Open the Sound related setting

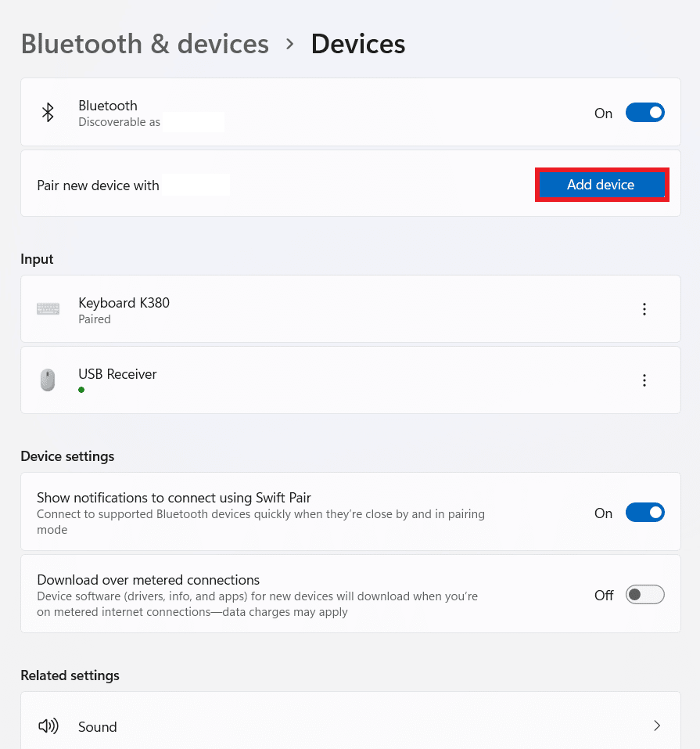(350, 722)
